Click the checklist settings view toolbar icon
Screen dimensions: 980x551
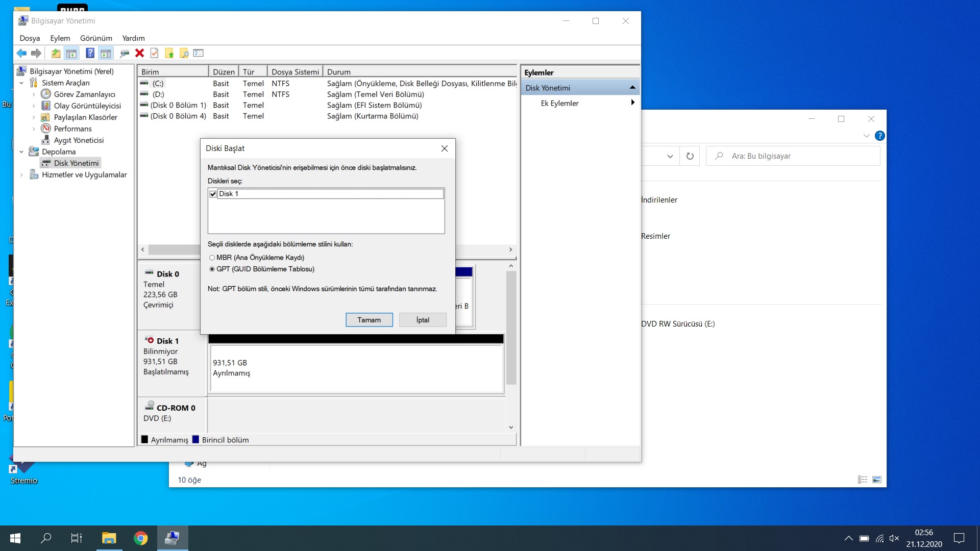point(199,53)
